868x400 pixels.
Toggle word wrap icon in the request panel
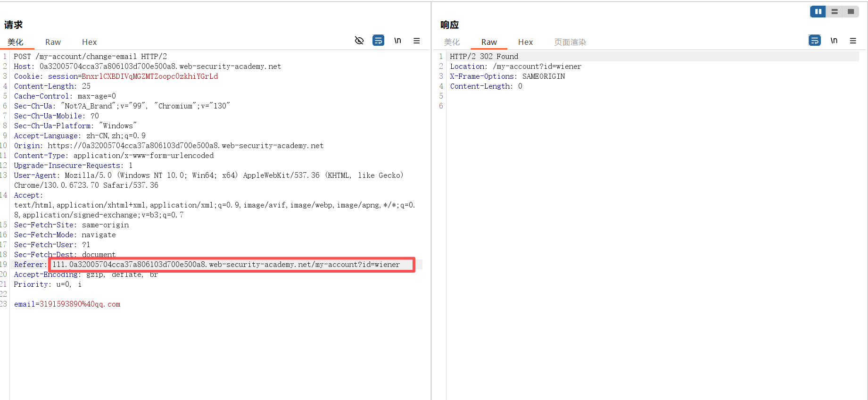pyautogui.click(x=378, y=41)
